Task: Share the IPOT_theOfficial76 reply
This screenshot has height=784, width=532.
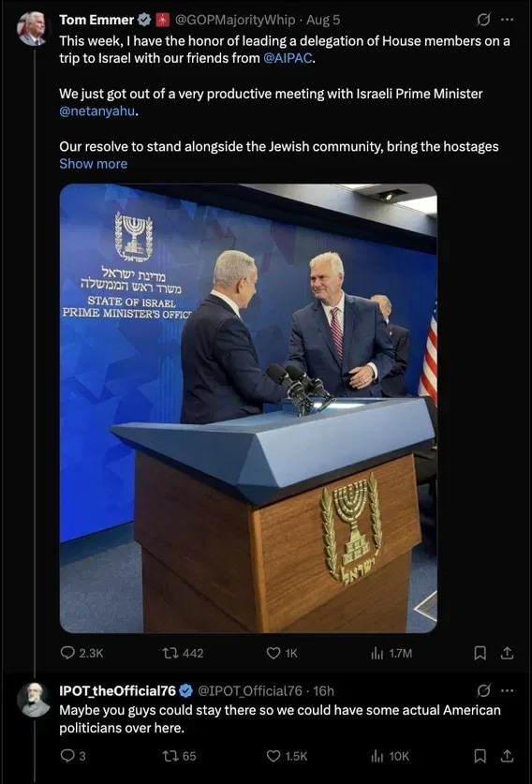Action: point(507,757)
